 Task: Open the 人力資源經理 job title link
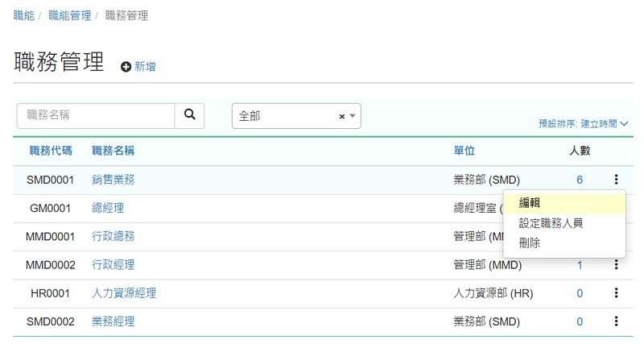(x=124, y=293)
